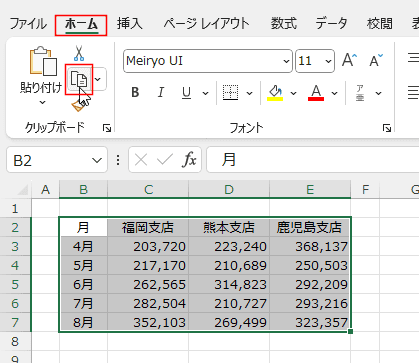Click the formula bar cancel X icon
The image size is (419, 363).
(141, 160)
